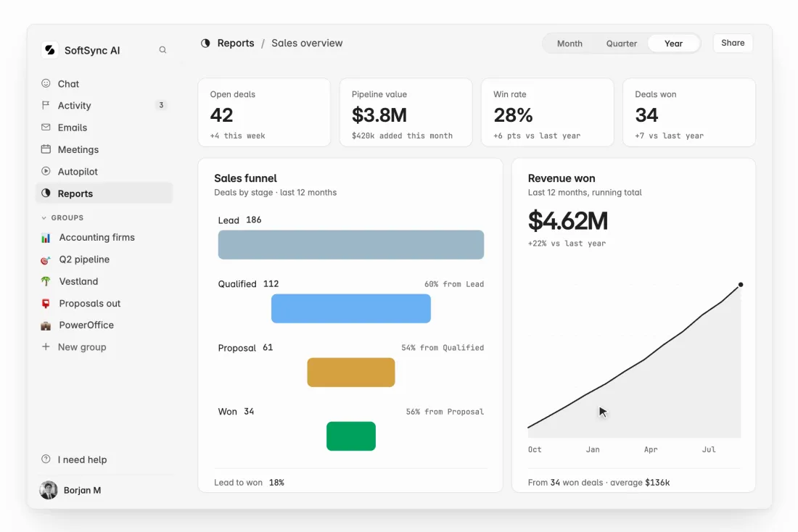Click the Activity flag icon

point(46,105)
